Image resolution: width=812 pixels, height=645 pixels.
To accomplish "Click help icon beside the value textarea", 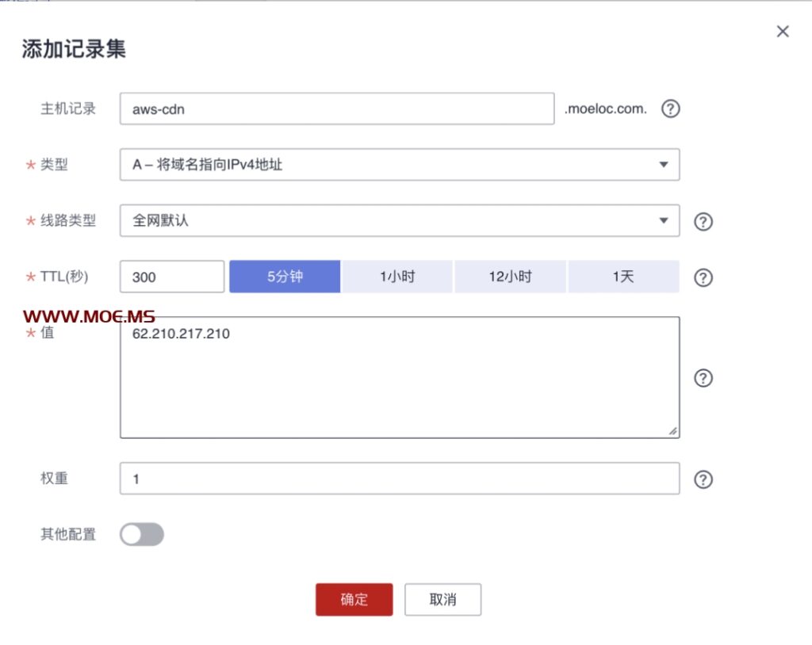I will (x=703, y=378).
